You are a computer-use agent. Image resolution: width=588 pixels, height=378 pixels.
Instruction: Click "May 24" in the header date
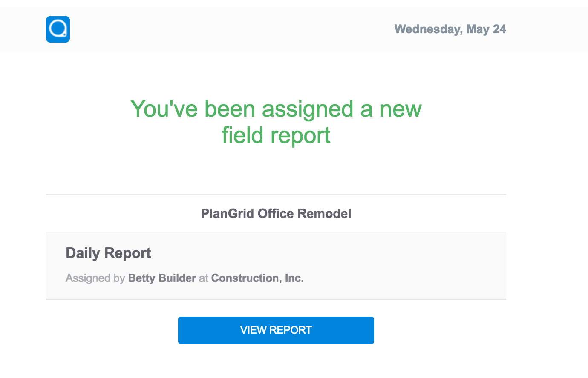(486, 29)
